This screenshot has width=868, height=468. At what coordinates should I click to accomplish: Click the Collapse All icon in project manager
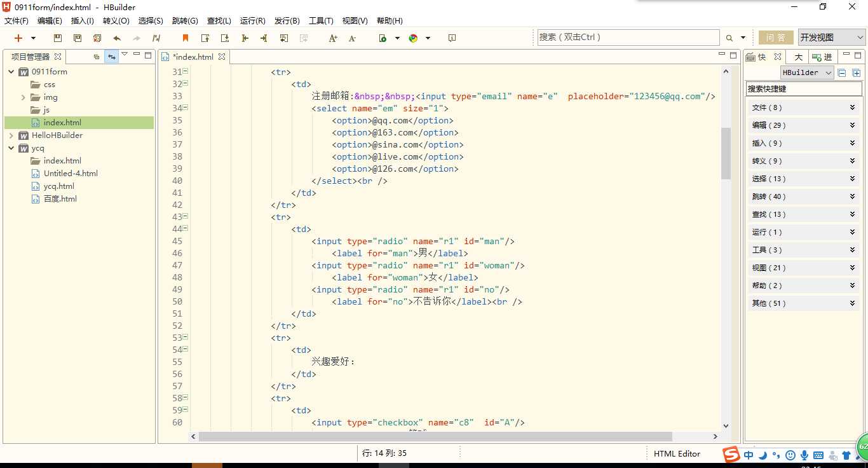click(97, 57)
